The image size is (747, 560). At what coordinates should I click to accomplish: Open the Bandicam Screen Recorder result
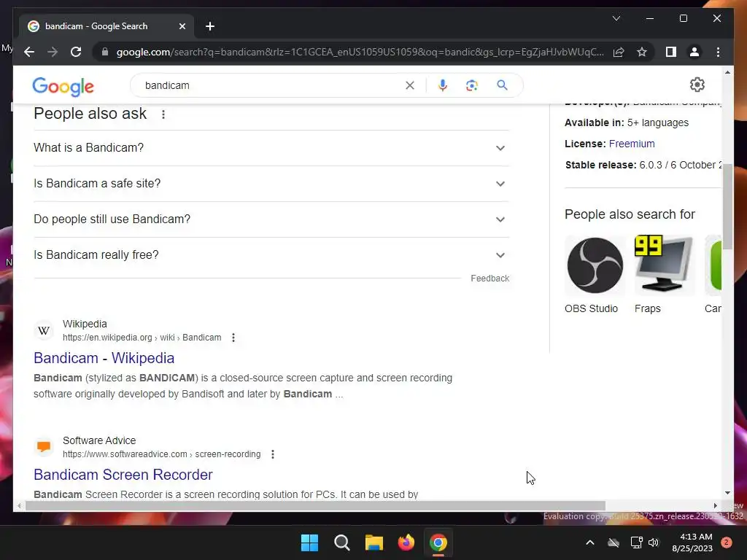coord(123,475)
